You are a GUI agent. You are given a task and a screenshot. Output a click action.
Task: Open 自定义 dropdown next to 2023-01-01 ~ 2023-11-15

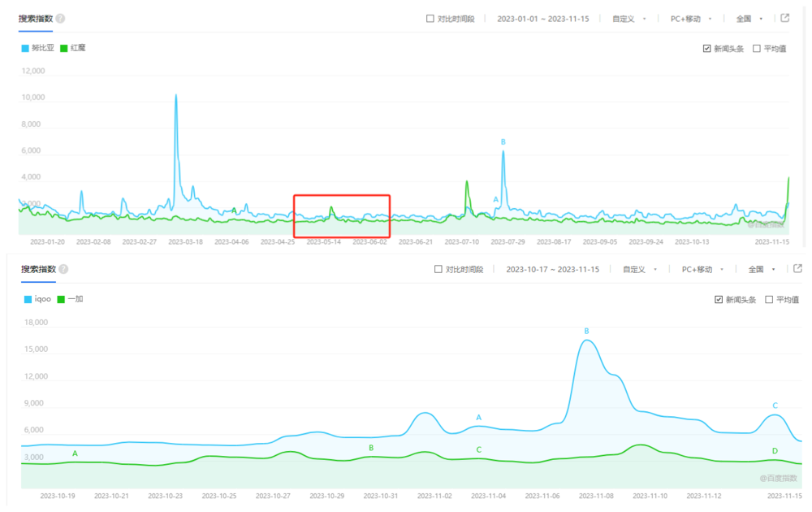pyautogui.click(x=628, y=19)
